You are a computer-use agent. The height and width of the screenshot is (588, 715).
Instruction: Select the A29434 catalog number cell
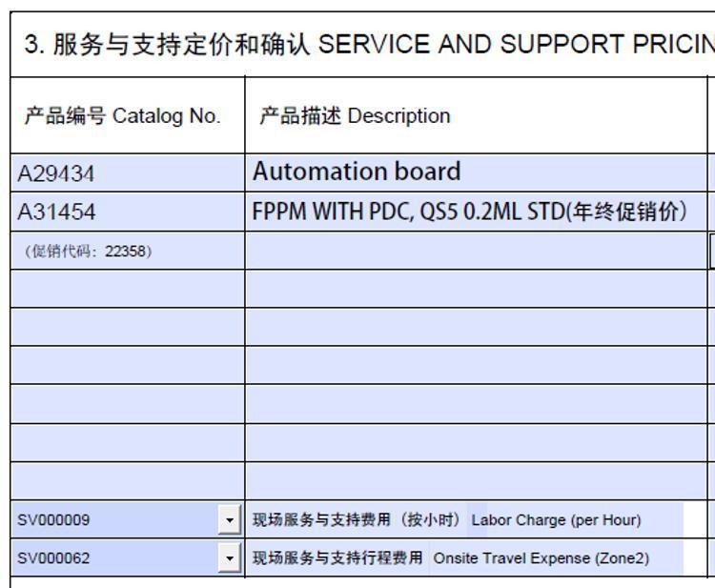click(127, 173)
